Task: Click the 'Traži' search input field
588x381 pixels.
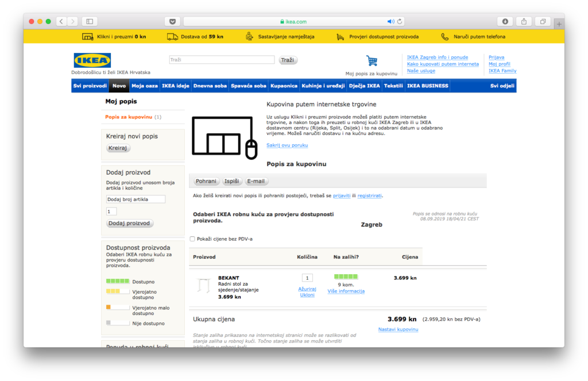Action: (222, 60)
